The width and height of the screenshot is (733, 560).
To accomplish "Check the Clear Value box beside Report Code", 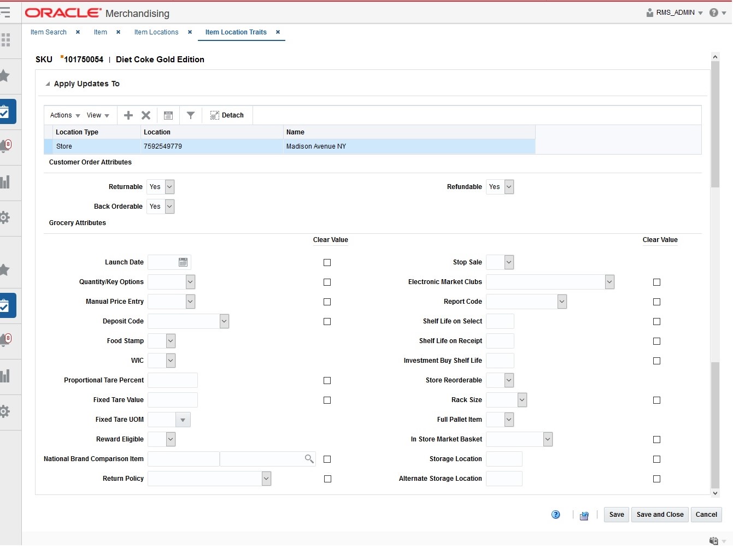I will [656, 302].
